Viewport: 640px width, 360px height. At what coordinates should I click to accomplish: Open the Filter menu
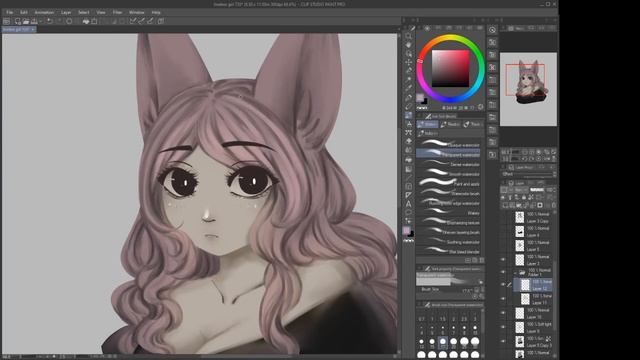tap(117, 13)
